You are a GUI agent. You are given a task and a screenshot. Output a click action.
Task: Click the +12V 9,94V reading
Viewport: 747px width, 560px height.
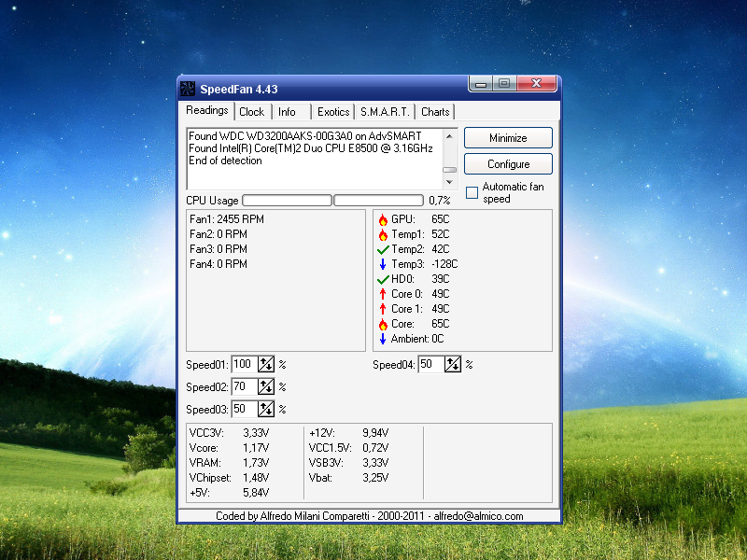348,433
